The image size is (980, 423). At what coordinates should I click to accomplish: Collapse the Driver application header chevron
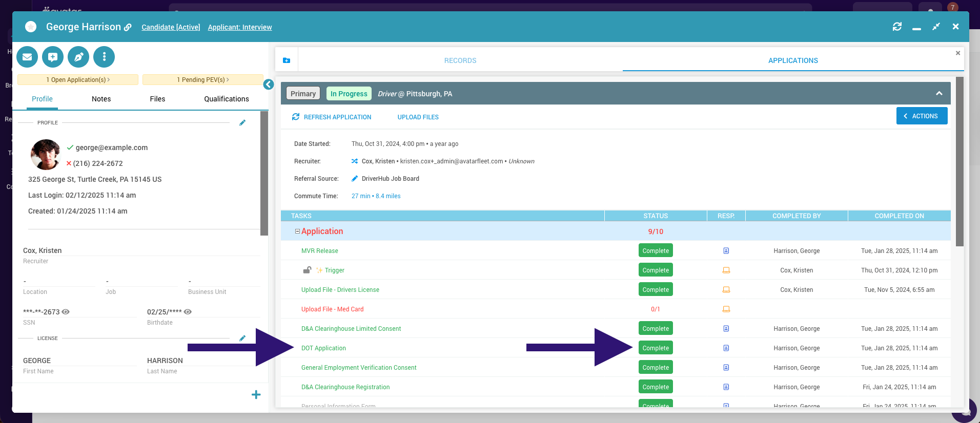[x=939, y=93]
